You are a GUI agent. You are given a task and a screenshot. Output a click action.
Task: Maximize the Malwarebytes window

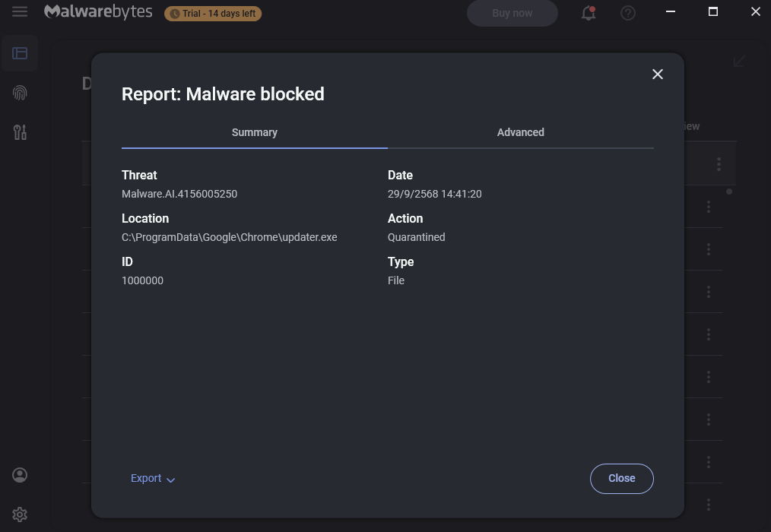click(713, 11)
